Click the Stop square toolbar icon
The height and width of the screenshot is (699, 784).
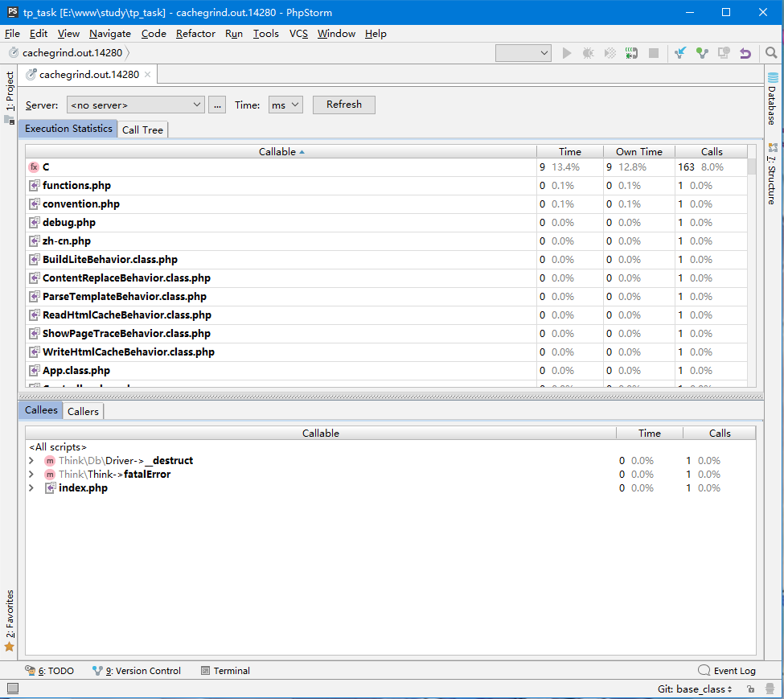654,53
